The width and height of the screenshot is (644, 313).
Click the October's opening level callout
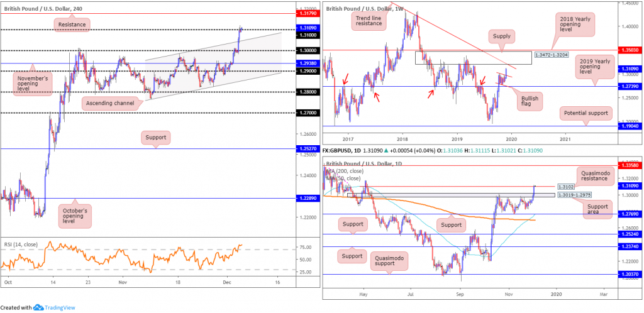point(74,215)
